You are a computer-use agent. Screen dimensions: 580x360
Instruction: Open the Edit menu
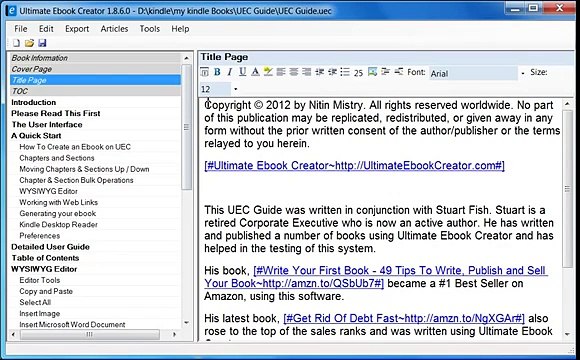(x=46, y=29)
